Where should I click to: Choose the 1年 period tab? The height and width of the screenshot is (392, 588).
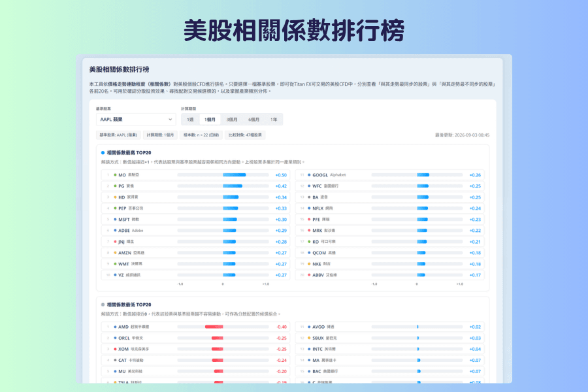coord(274,120)
